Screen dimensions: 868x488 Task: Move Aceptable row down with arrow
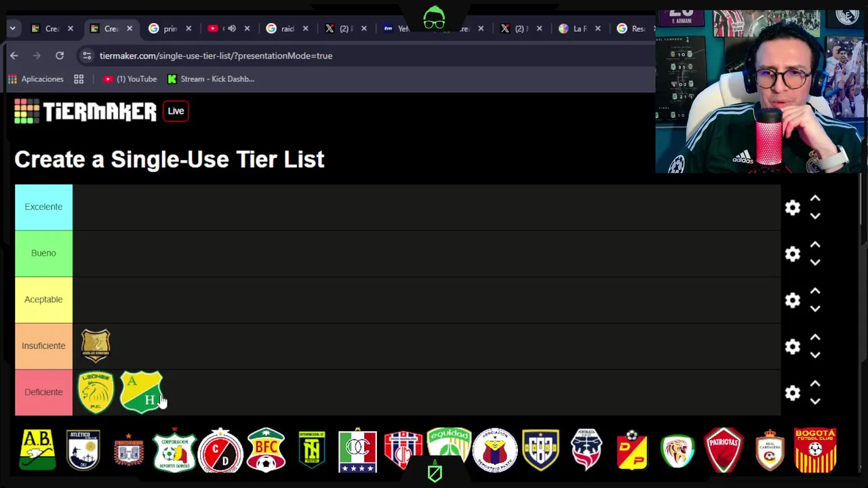(x=815, y=308)
